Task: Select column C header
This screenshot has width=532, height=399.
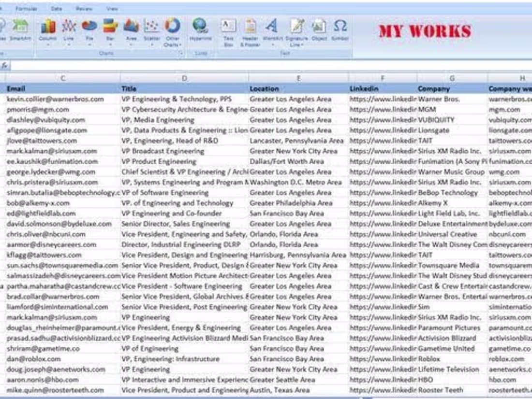Action: click(x=63, y=78)
